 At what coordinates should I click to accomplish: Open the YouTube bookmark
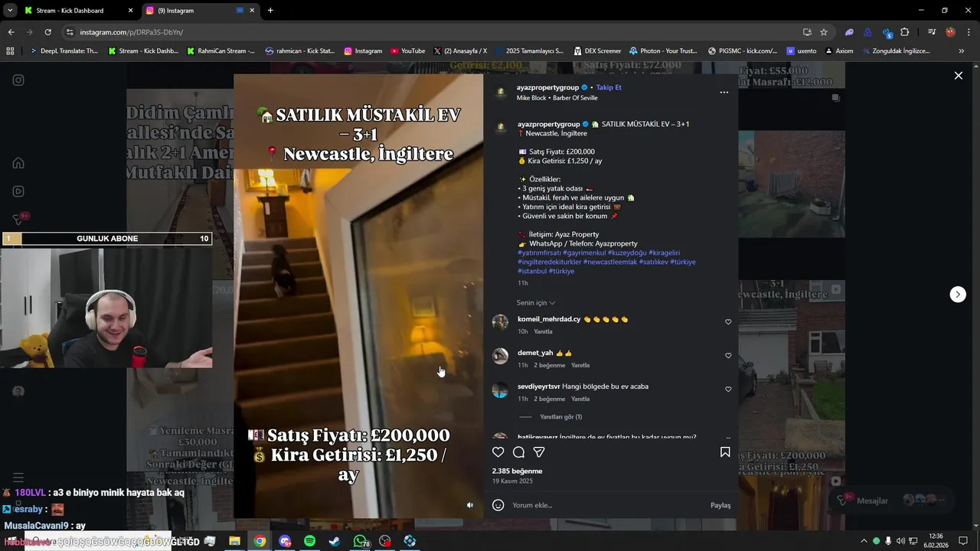pos(407,51)
